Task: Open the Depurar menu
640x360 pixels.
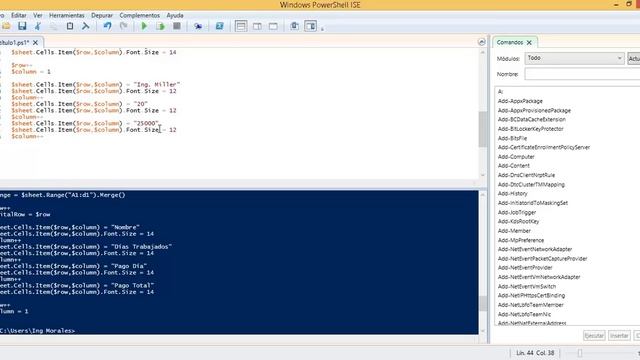Action: (102, 15)
